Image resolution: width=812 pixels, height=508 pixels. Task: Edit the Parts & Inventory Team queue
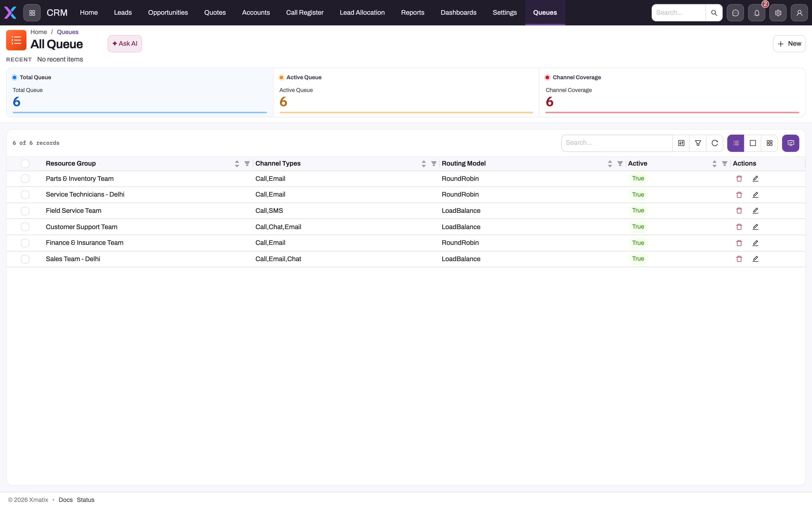click(755, 179)
